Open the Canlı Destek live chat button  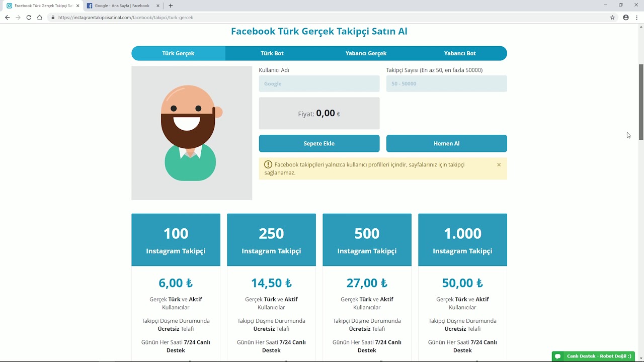coord(593,356)
